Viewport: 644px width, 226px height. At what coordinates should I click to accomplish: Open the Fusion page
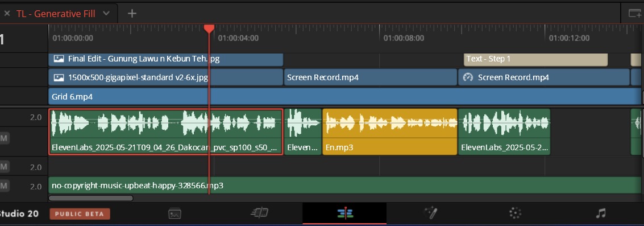tap(430, 213)
